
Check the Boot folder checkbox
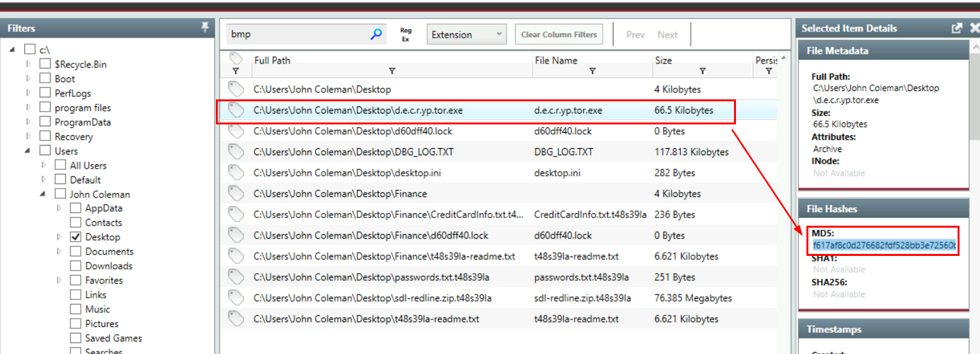pyautogui.click(x=45, y=78)
